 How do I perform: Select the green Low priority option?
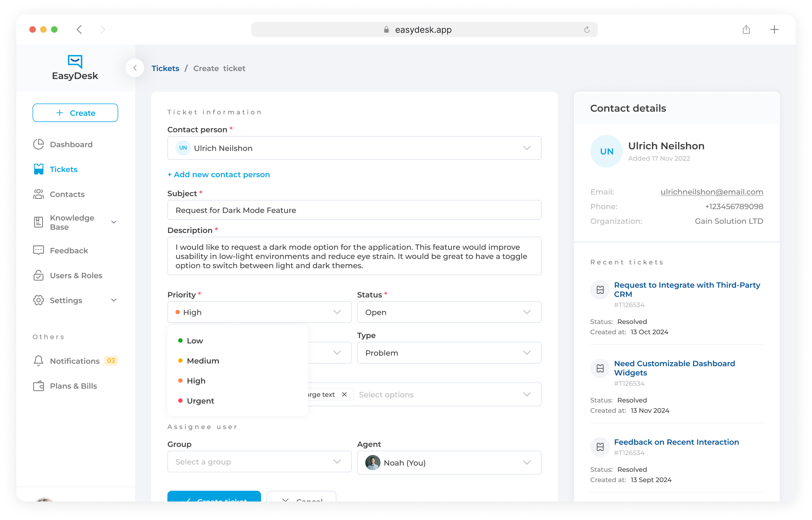click(195, 341)
